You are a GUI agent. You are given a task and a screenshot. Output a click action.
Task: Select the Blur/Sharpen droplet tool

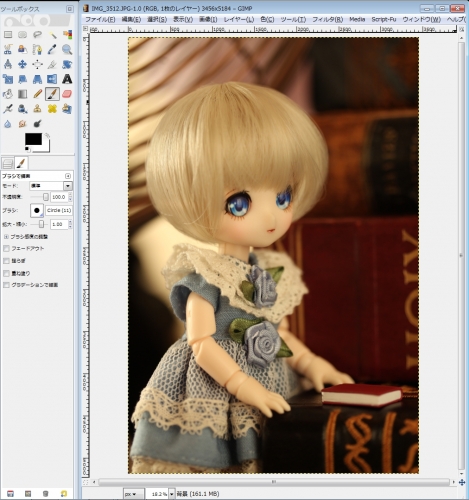[x=8, y=124]
